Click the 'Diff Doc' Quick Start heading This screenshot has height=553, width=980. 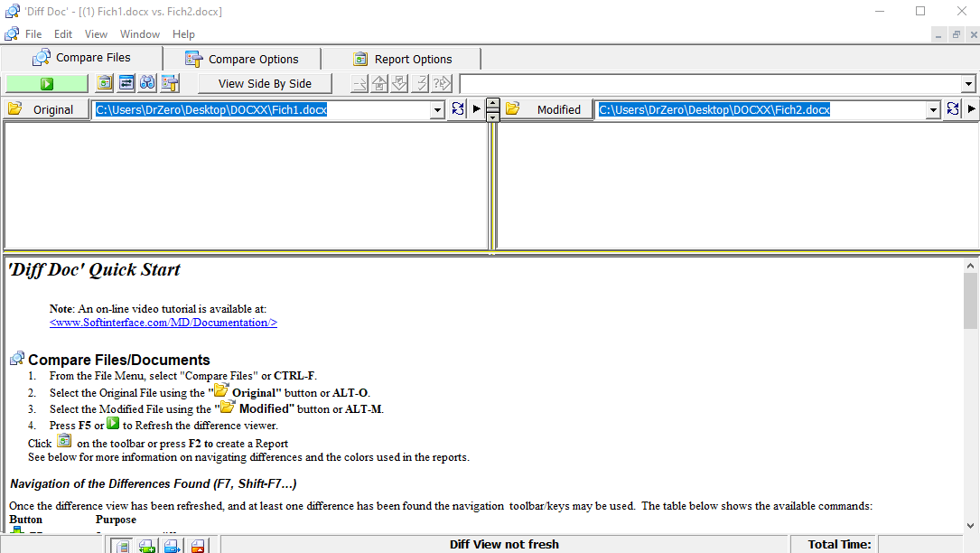pyautogui.click(x=94, y=269)
